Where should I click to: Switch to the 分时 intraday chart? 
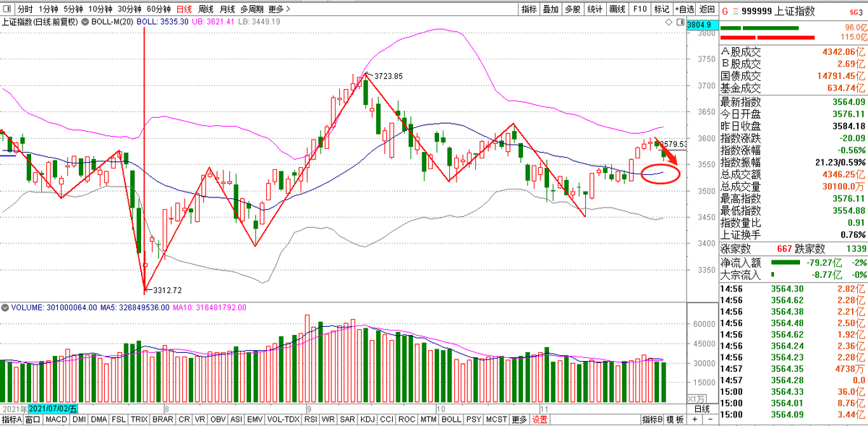tap(25, 9)
